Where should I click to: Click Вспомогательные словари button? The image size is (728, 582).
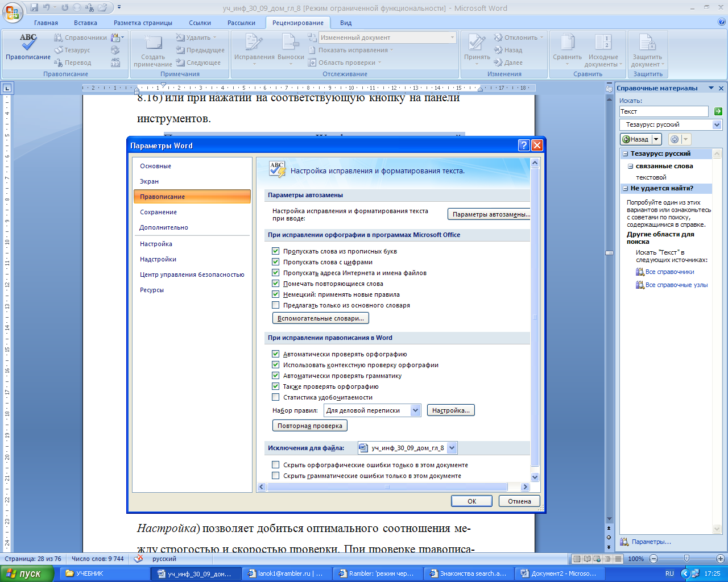click(x=321, y=318)
